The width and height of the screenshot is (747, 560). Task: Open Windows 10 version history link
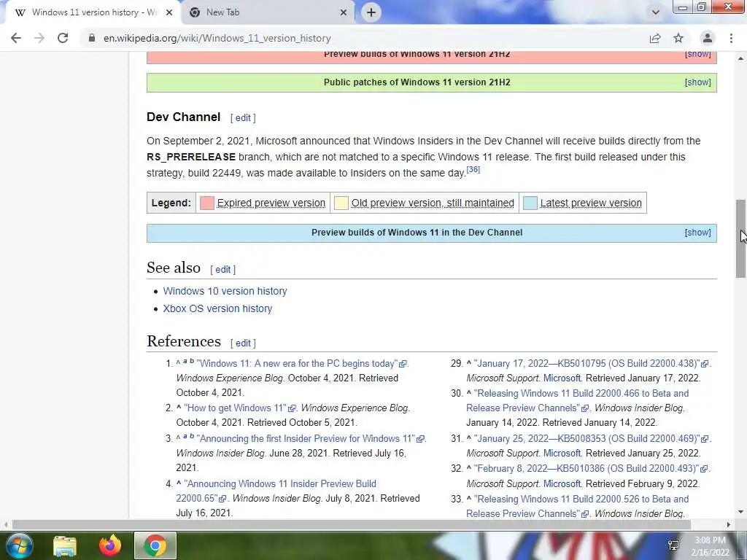pos(225,291)
